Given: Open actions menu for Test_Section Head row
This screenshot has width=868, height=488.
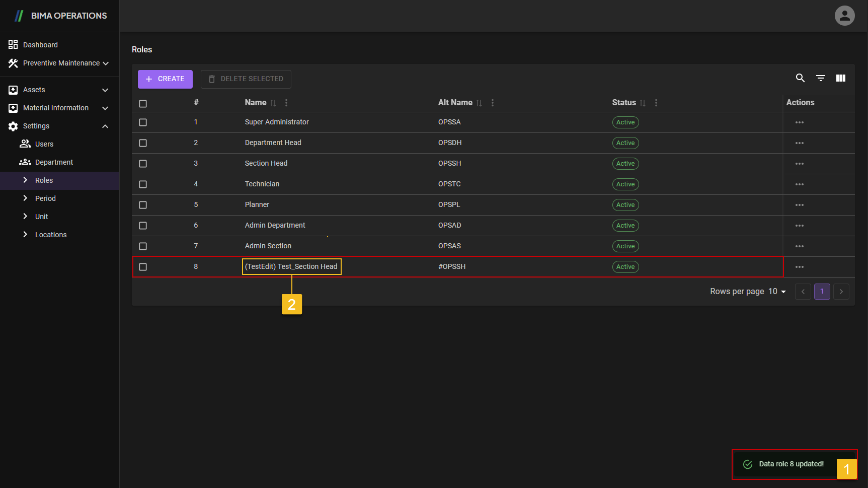Looking at the screenshot, I should (x=799, y=267).
